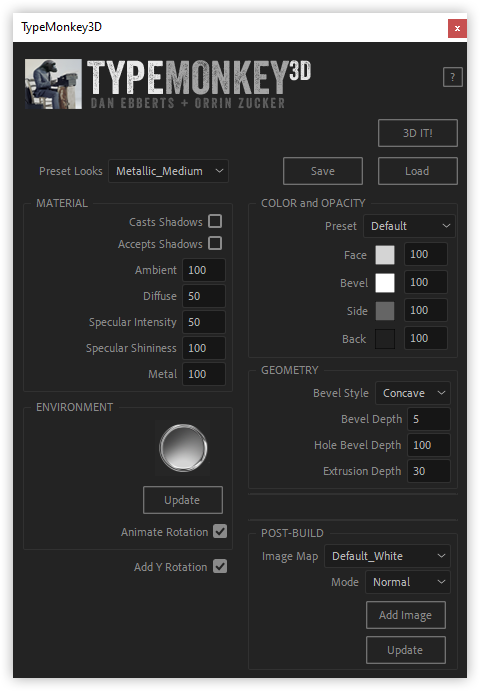Click the Back opacity field
Image resolution: width=480 pixels, height=691 pixels.
pos(426,338)
